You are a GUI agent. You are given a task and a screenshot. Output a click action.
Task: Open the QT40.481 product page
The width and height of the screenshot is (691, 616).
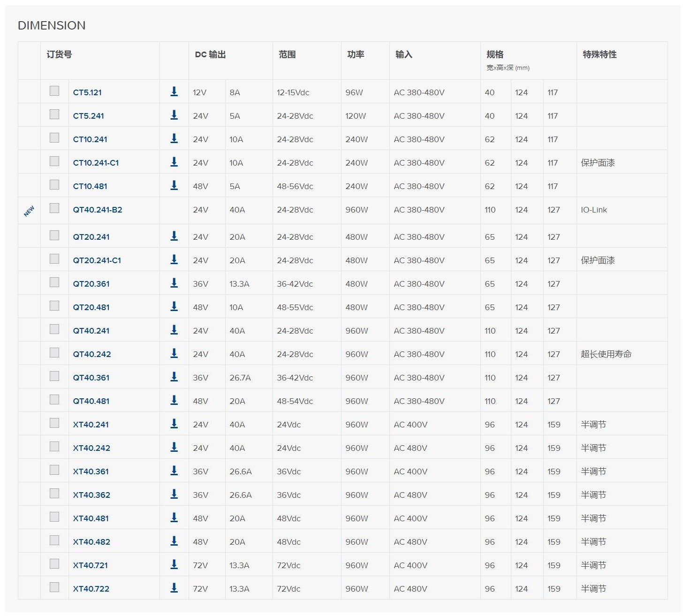pyautogui.click(x=91, y=401)
